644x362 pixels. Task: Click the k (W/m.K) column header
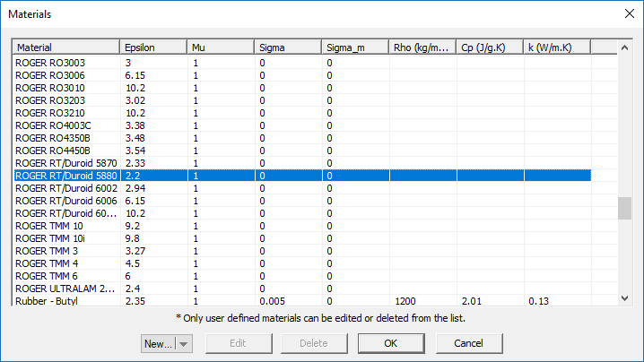pos(557,47)
